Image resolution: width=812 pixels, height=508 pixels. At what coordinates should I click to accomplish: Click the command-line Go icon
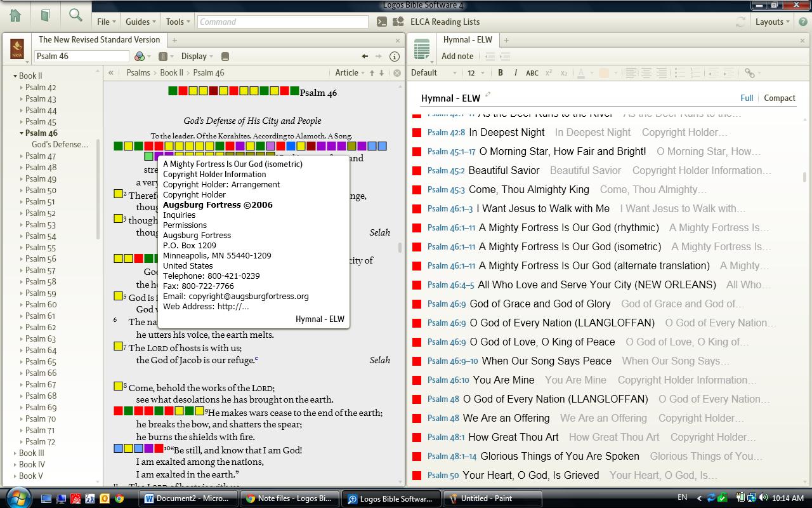[381, 22]
